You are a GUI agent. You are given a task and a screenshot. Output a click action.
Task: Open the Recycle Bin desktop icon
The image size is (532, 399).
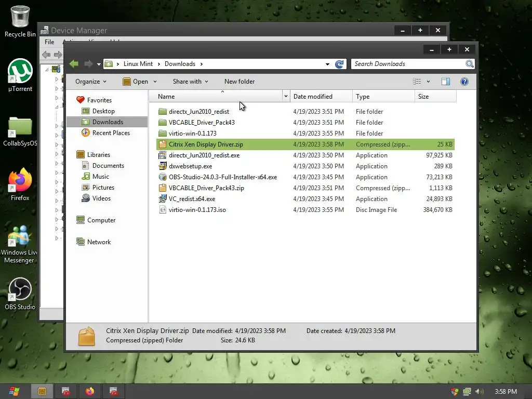tap(20, 21)
